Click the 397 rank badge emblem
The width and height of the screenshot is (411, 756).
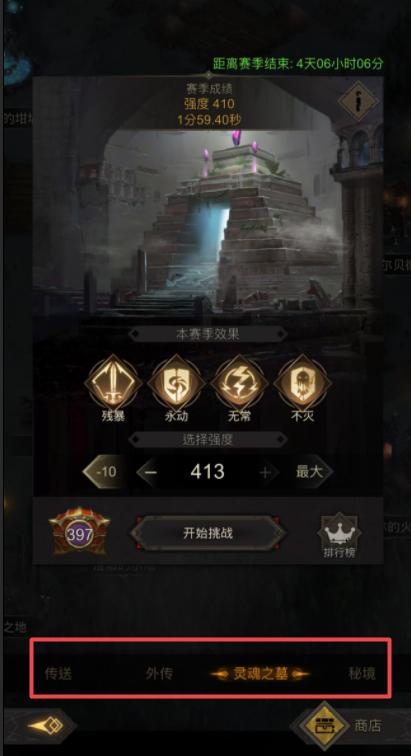(80, 531)
